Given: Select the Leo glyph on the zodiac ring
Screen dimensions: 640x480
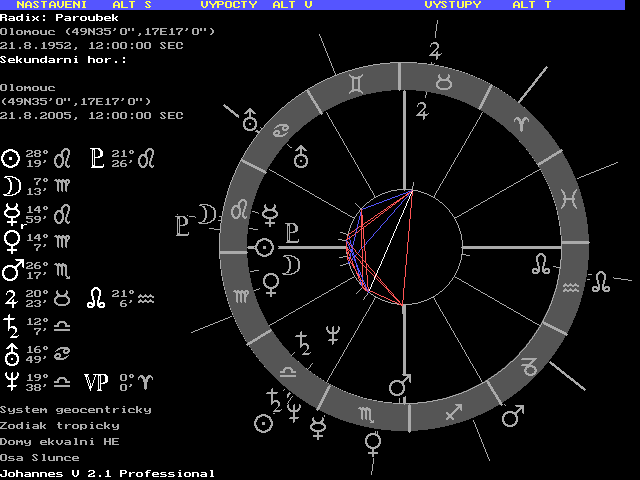Looking at the screenshot, I should click(x=240, y=212).
